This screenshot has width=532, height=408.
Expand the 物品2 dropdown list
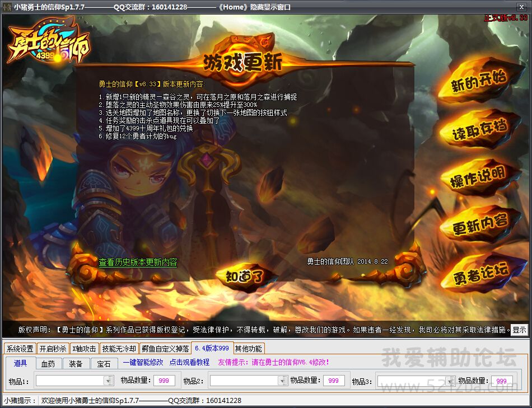click(283, 381)
